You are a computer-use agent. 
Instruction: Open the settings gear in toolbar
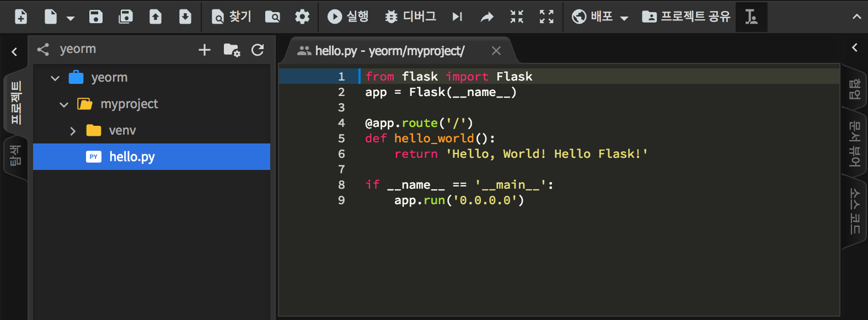(302, 17)
